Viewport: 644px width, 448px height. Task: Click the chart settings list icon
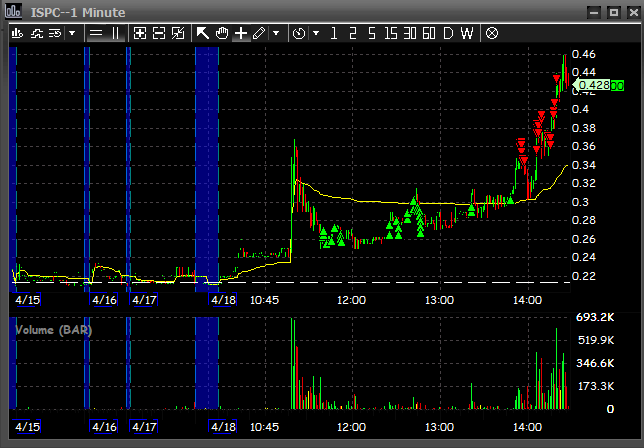(x=55, y=33)
